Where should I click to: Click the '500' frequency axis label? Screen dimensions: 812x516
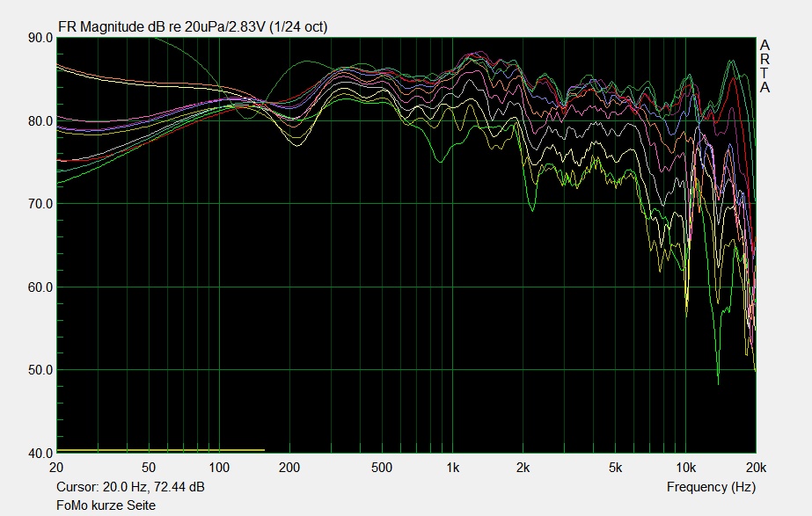[382, 468]
